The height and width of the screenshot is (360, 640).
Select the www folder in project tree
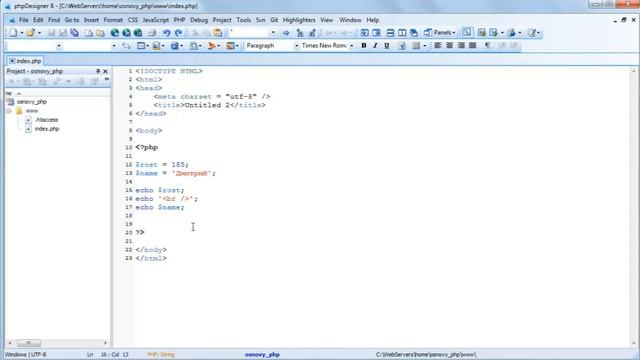pyautogui.click(x=31, y=111)
